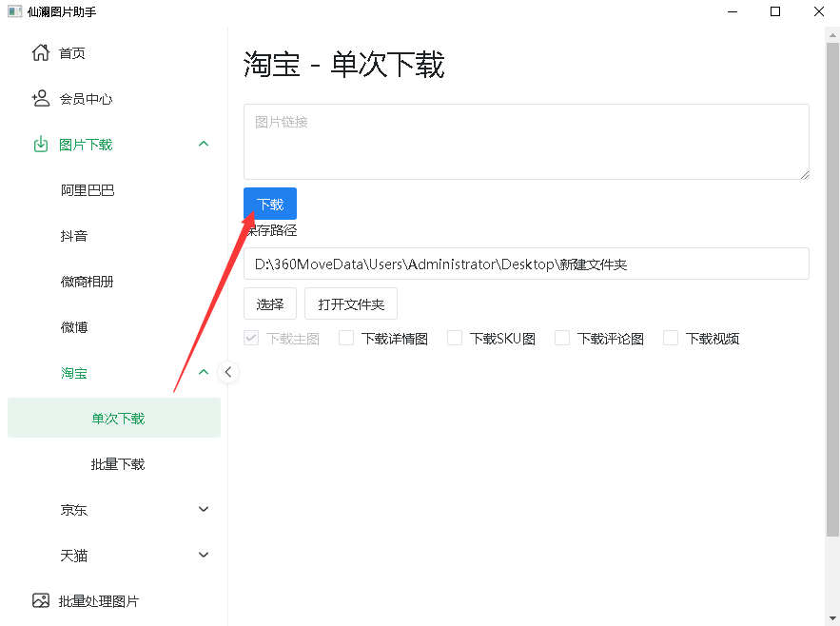
Task: Enable the 下载详情图 checkbox
Action: 346,338
